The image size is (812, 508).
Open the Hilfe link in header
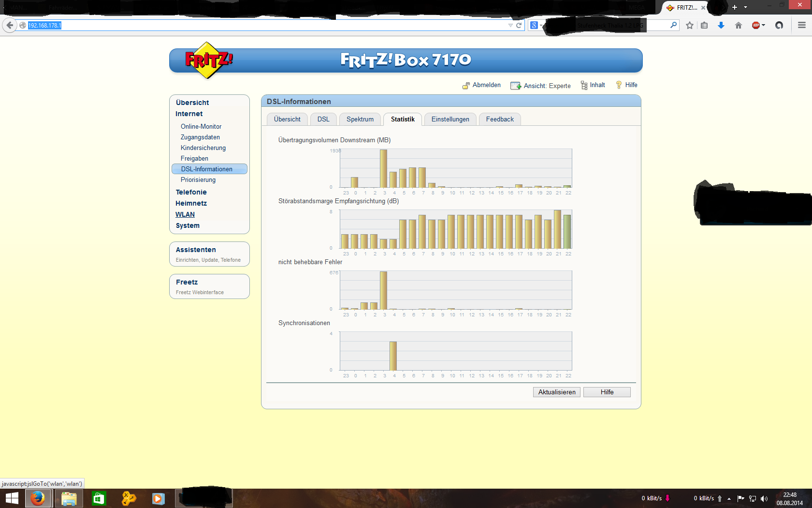[631, 85]
